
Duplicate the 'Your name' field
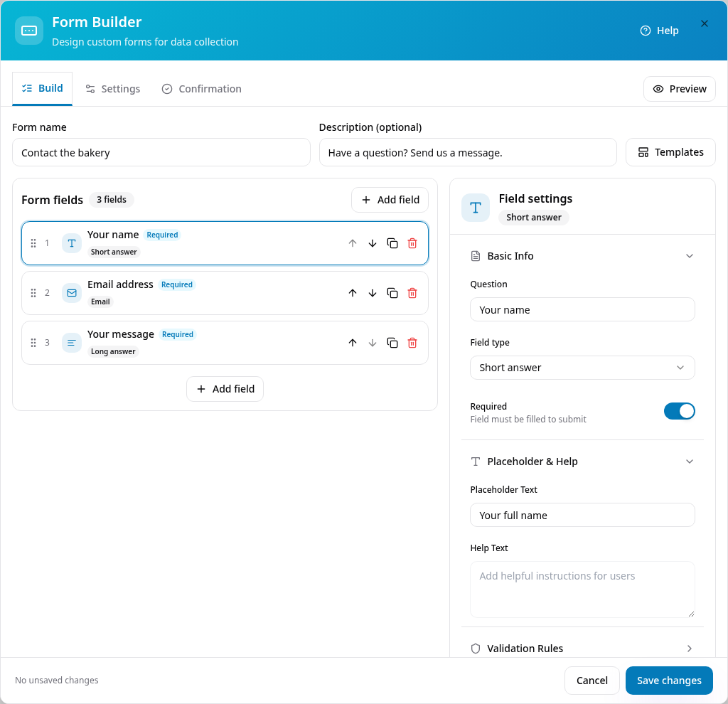392,243
